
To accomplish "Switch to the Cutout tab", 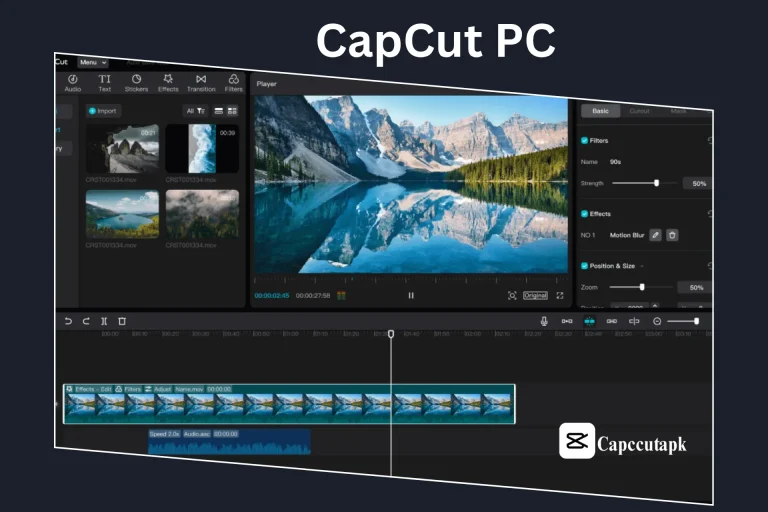I will [639, 111].
